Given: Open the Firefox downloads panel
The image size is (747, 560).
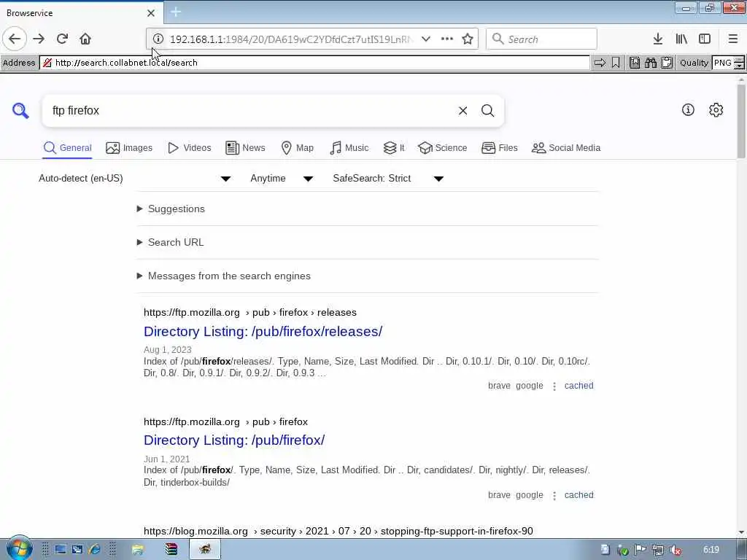Looking at the screenshot, I should point(658,39).
